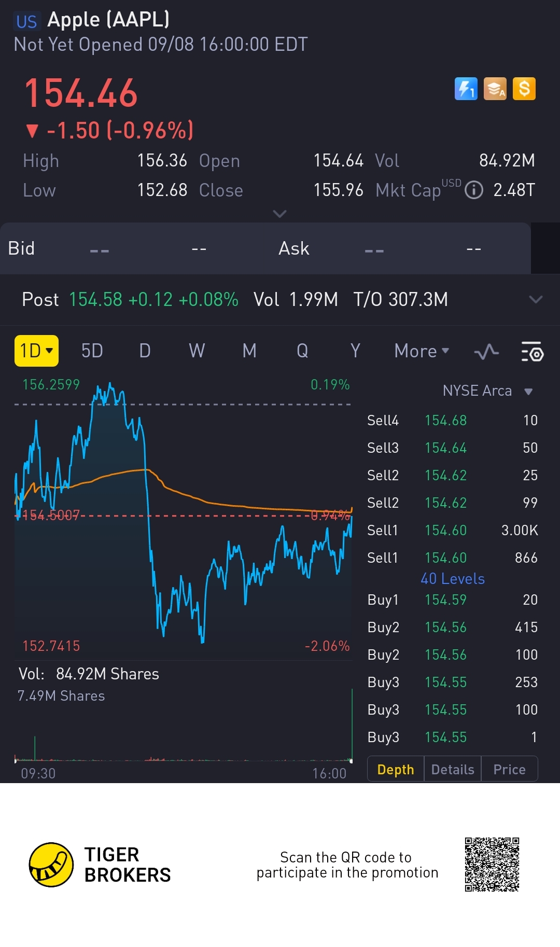Tap the Ask label
The height and width of the screenshot is (947, 560).
point(294,248)
